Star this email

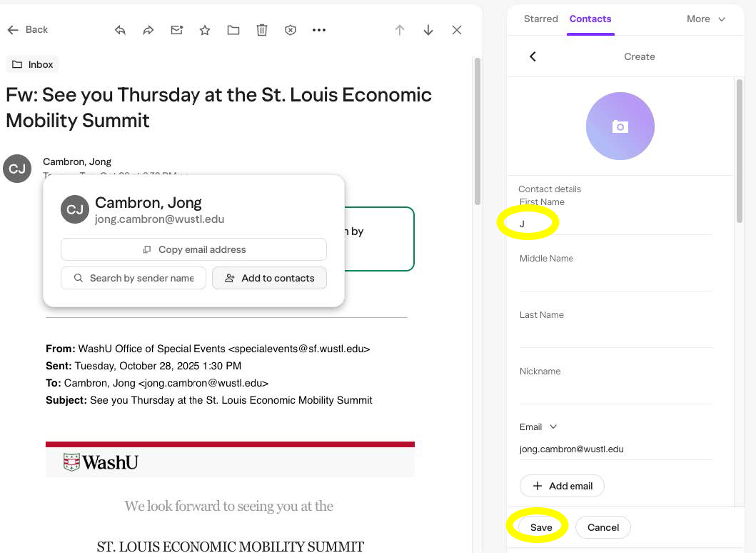pyautogui.click(x=205, y=30)
